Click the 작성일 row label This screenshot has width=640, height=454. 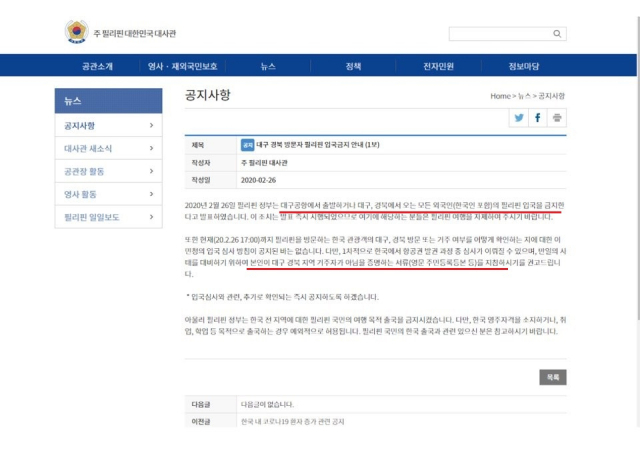201,180
